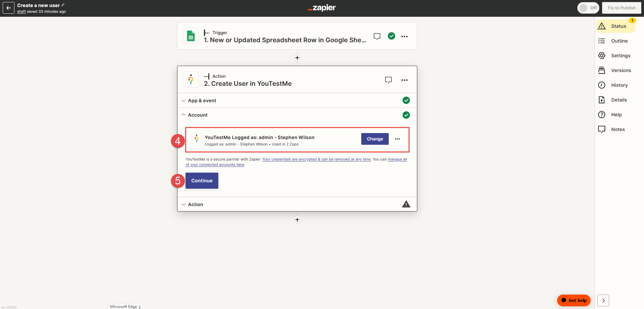Open the Status panel
This screenshot has height=309, width=644.
point(616,26)
